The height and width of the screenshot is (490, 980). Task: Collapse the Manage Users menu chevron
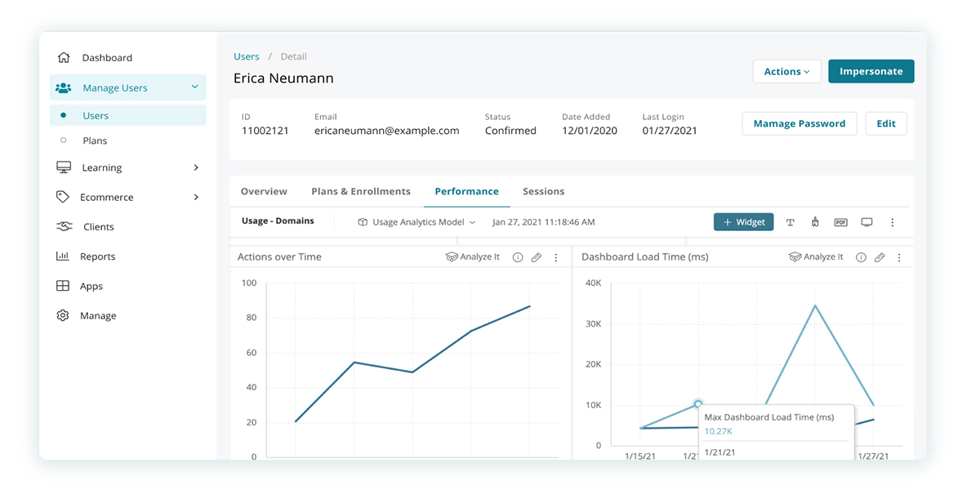(194, 87)
